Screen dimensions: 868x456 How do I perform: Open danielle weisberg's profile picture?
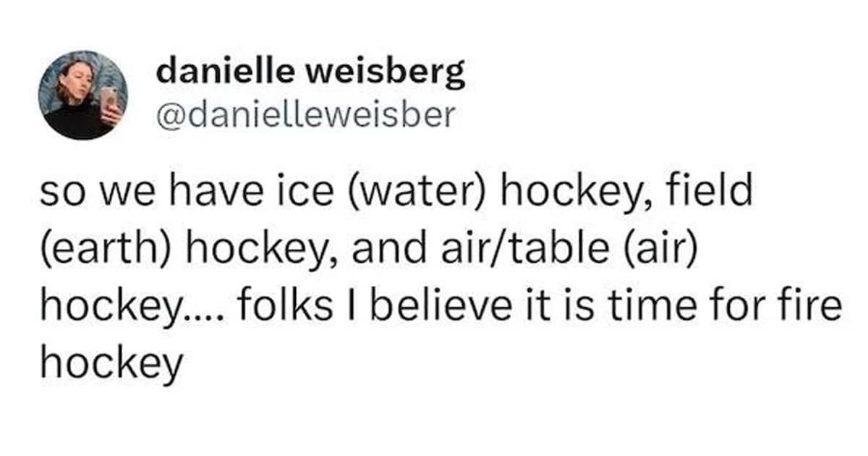tap(82, 95)
